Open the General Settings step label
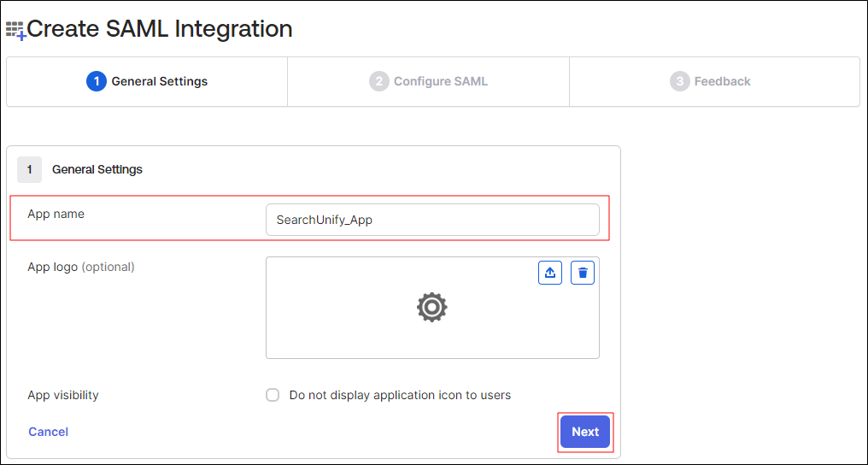 pyautogui.click(x=160, y=81)
